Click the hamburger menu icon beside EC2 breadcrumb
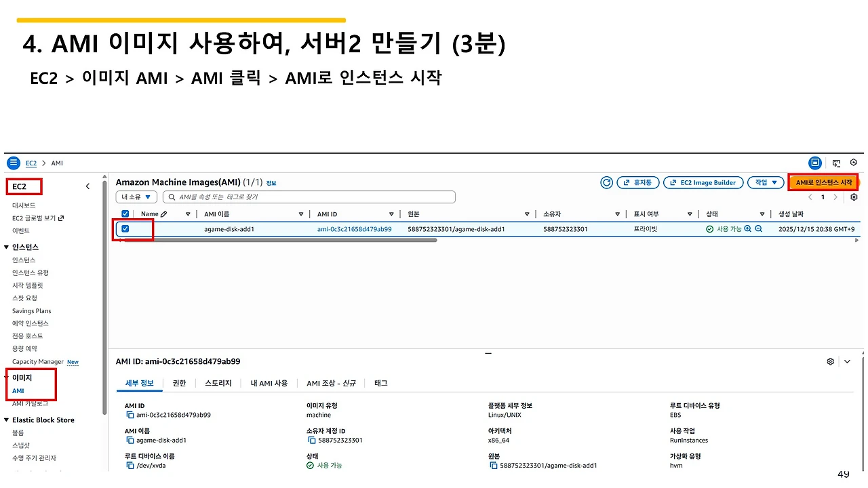Viewport: 868px width, 488px height. [14, 163]
